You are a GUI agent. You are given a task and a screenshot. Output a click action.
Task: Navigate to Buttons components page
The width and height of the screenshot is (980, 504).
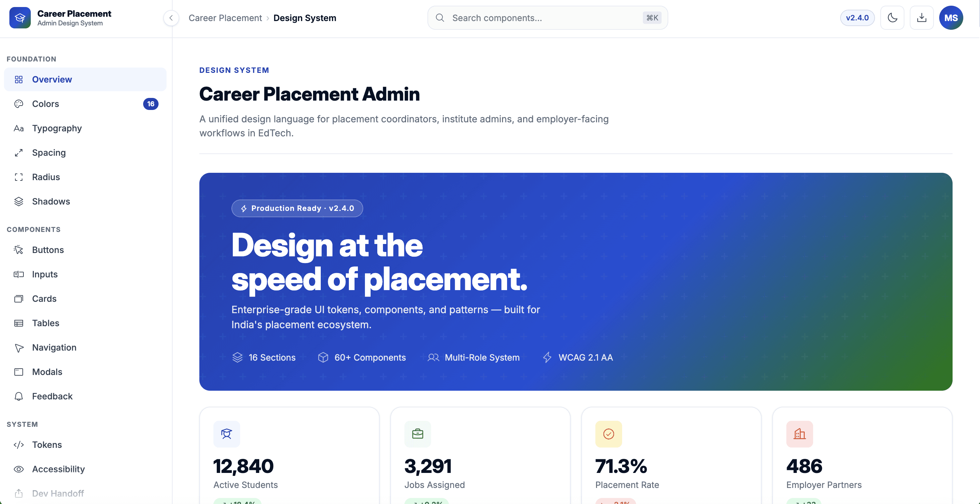click(x=85, y=250)
